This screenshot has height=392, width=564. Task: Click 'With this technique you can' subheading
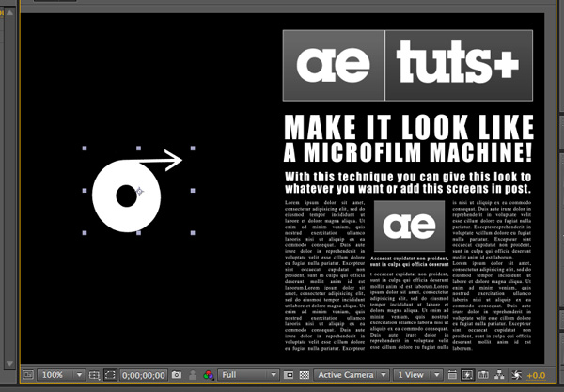362,177
